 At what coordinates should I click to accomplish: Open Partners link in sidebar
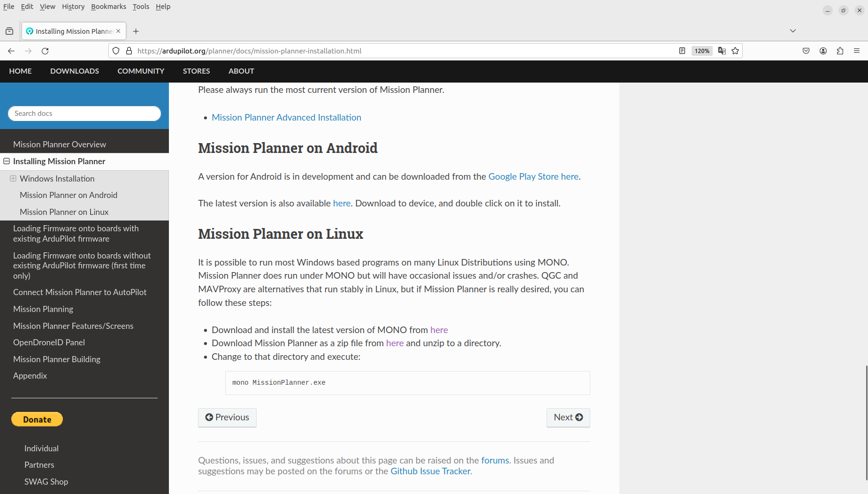39,465
